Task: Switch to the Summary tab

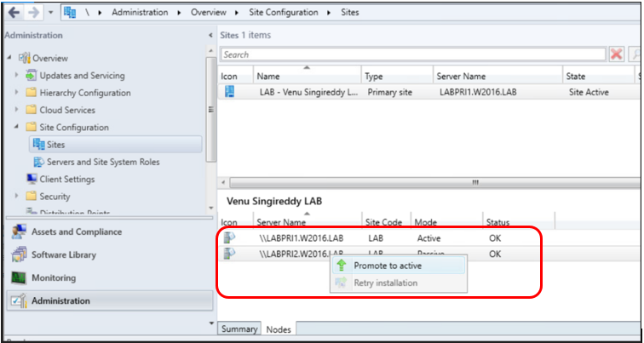Action: [239, 329]
